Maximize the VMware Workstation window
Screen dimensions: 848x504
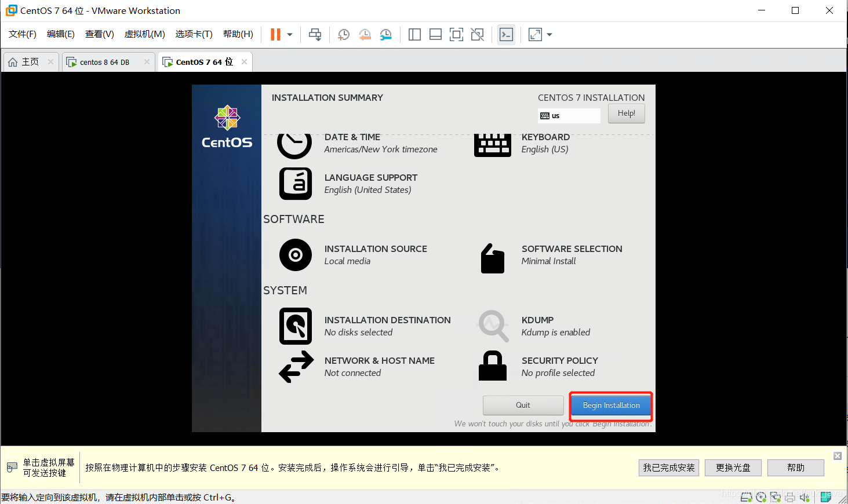point(795,10)
